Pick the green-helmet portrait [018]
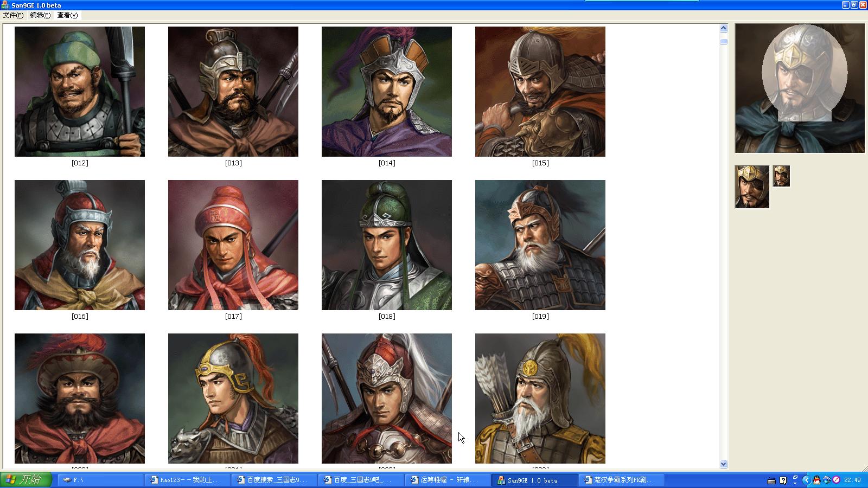 387,245
